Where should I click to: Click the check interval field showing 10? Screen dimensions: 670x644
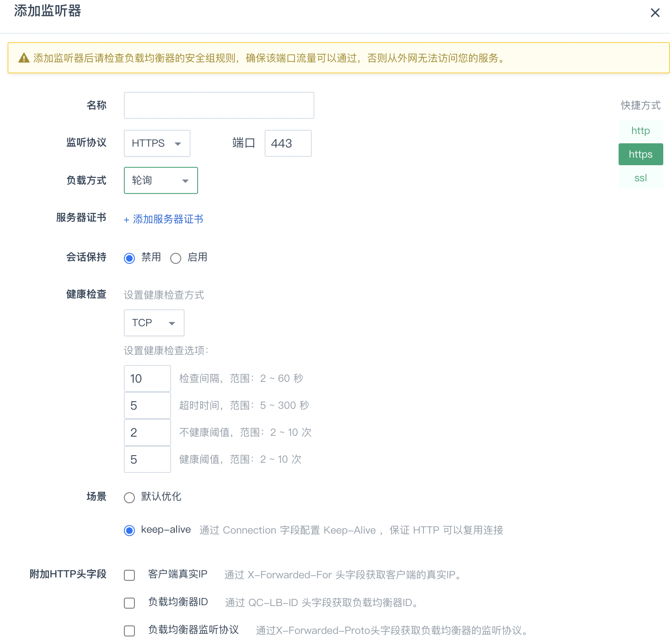point(147,378)
